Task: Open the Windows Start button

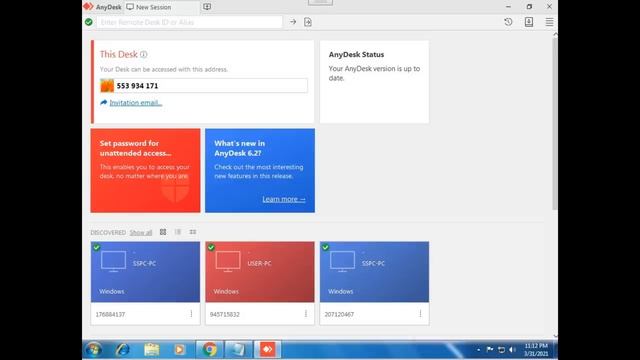Action: point(93,349)
